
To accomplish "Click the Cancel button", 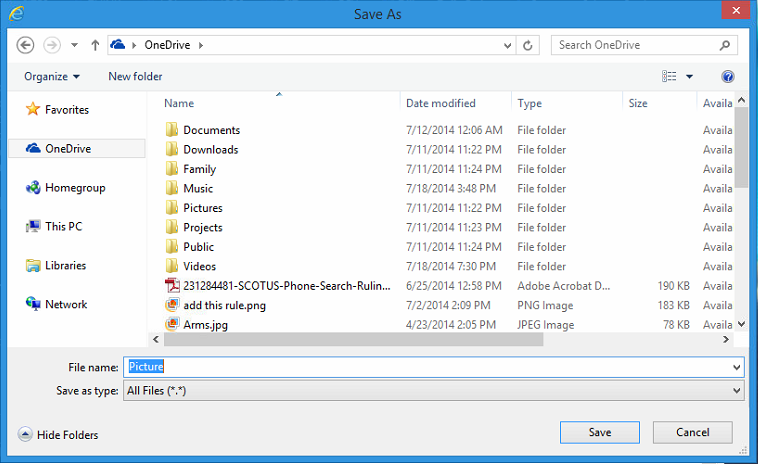I will tap(692, 432).
